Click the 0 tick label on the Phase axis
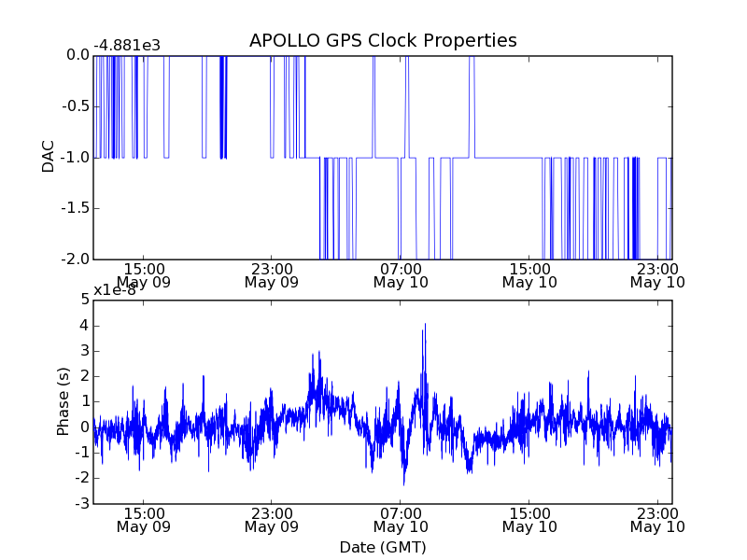The height and width of the screenshot is (560, 747). (85, 427)
